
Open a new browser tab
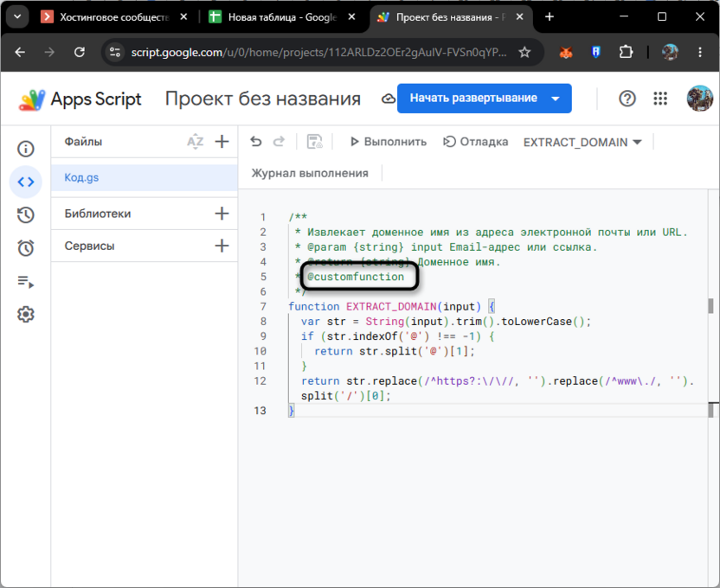(x=550, y=17)
